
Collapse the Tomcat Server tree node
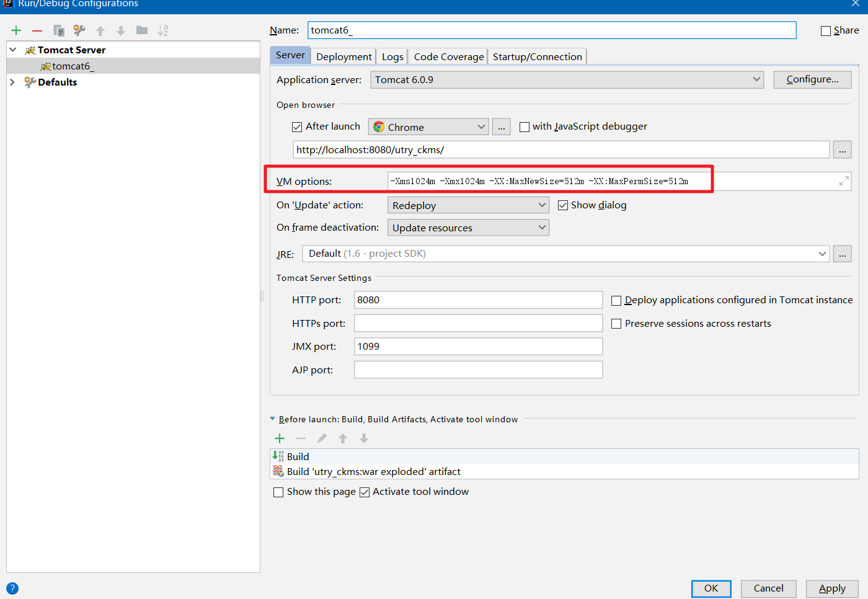click(x=13, y=50)
